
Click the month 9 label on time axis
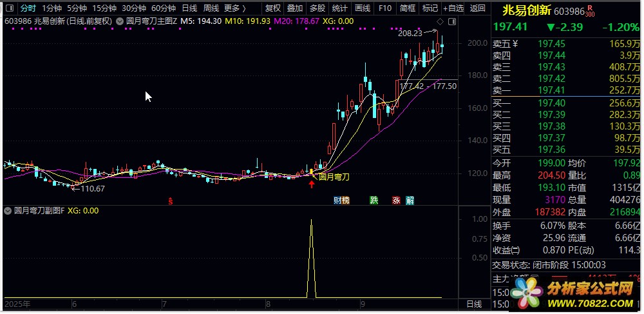pyautogui.click(x=362, y=304)
